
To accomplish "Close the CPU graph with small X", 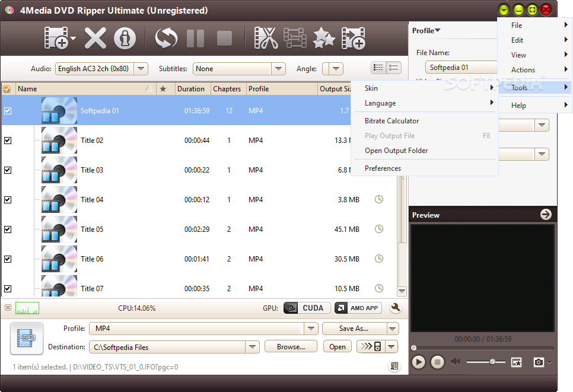I will (x=8, y=308).
